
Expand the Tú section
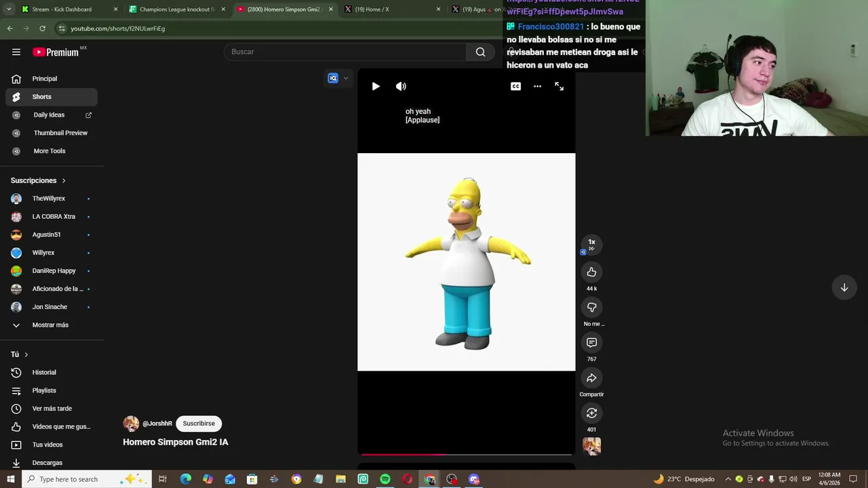pos(20,354)
